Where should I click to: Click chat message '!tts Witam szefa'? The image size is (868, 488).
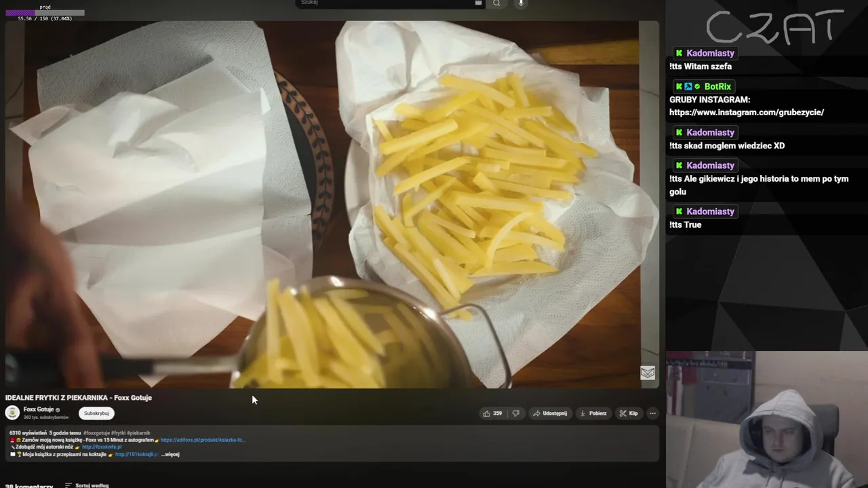coord(701,66)
